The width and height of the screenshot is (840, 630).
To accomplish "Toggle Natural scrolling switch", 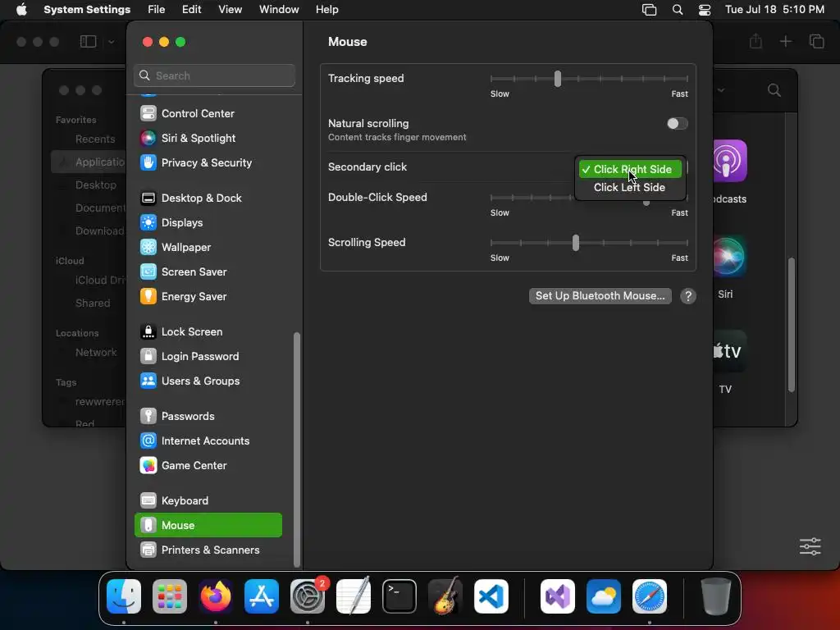I will click(677, 124).
